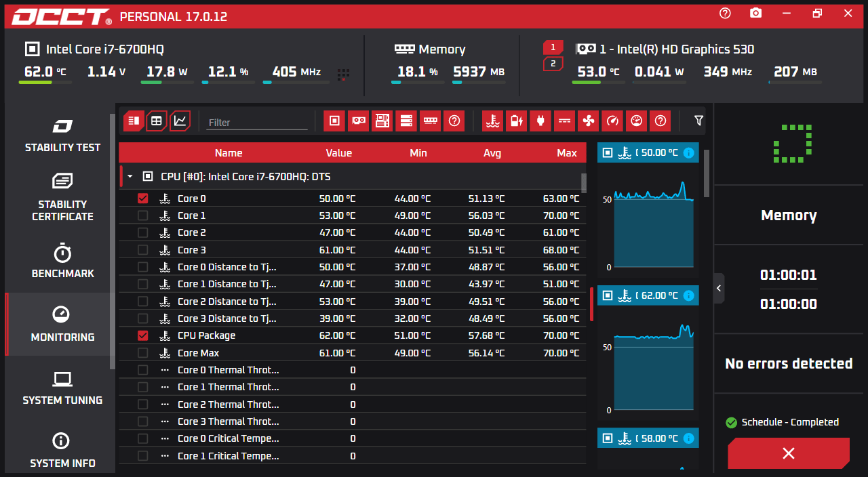Click the fan sensor filter icon
The height and width of the screenshot is (477, 868).
pyautogui.click(x=588, y=121)
